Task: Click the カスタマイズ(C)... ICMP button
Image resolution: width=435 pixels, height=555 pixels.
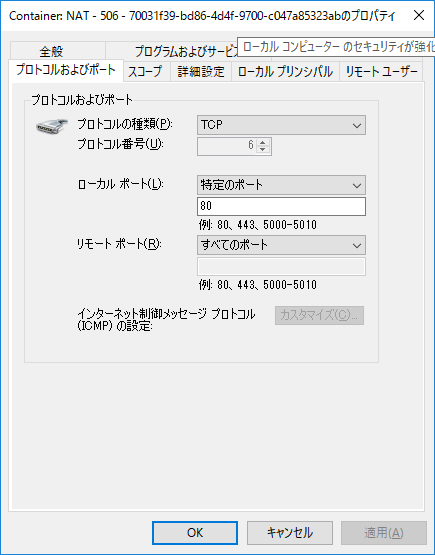Action: tap(319, 315)
